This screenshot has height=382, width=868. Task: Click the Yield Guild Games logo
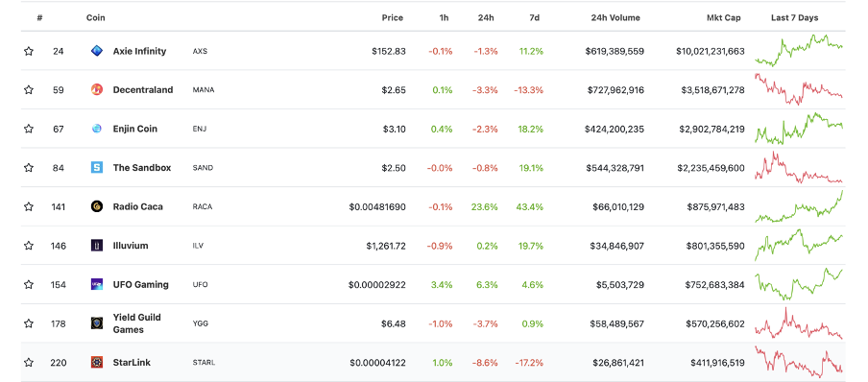click(x=97, y=323)
